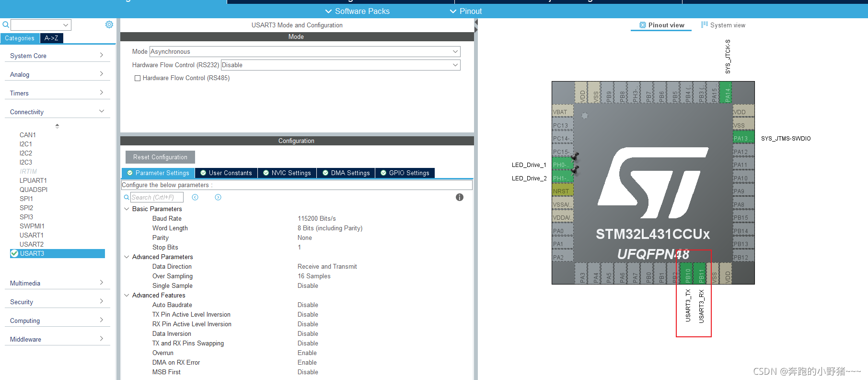Click the green check icon beside USART3
This screenshot has height=380, width=868.
(x=14, y=253)
